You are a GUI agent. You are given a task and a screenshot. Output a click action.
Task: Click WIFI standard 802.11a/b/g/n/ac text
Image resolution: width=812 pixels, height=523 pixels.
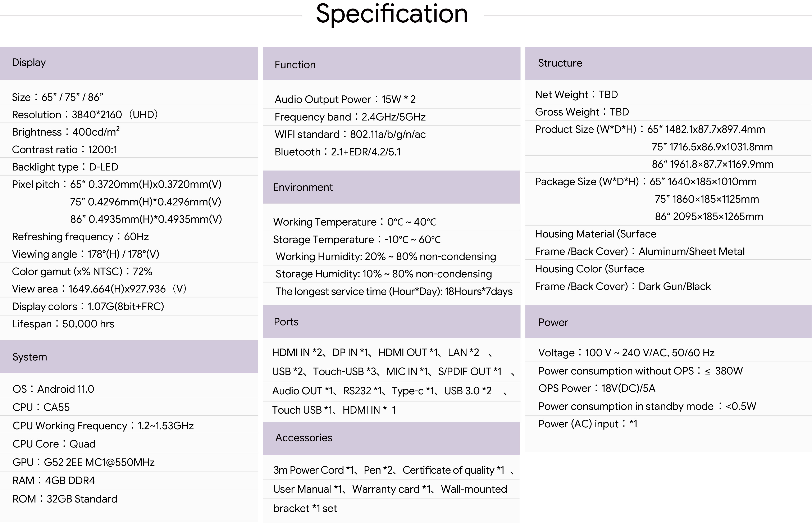coord(350,135)
